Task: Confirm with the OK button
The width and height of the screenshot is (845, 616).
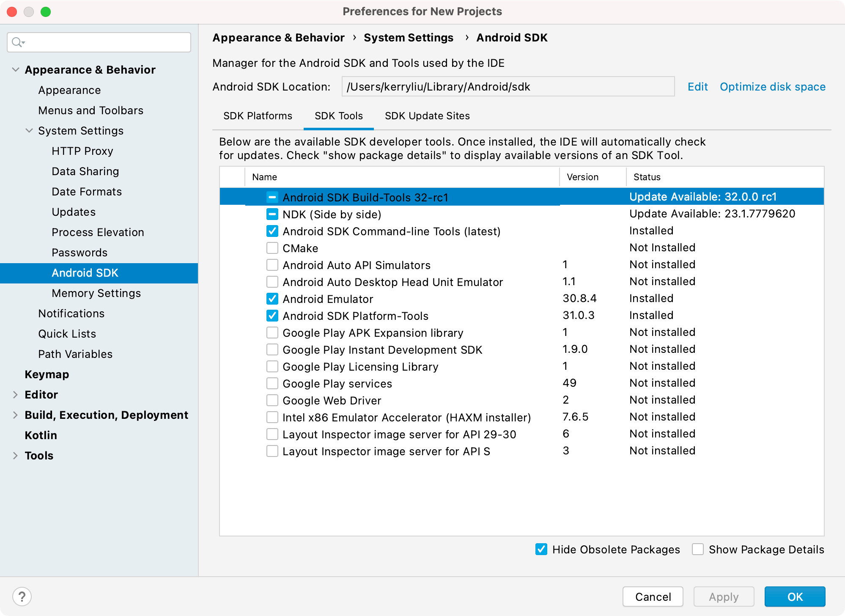Action: click(795, 597)
